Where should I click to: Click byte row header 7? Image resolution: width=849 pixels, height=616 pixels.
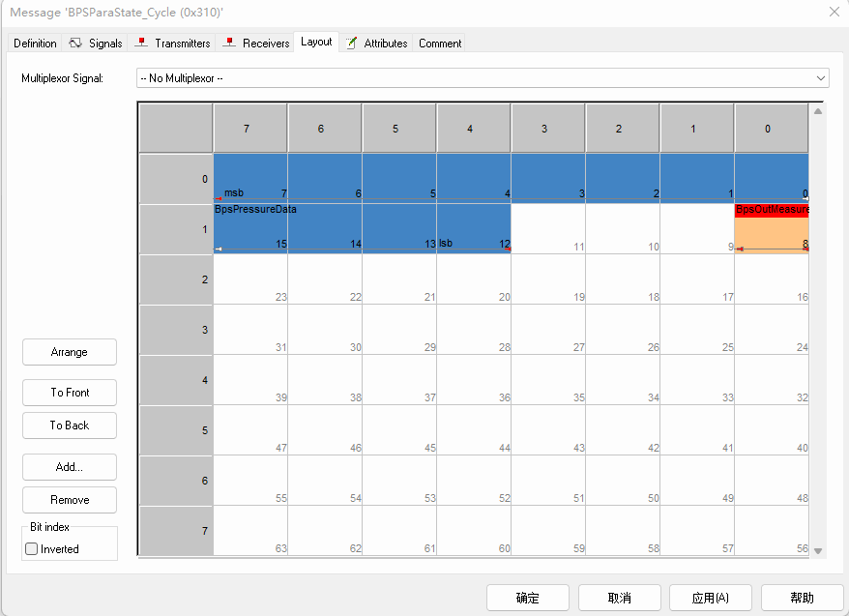click(176, 531)
